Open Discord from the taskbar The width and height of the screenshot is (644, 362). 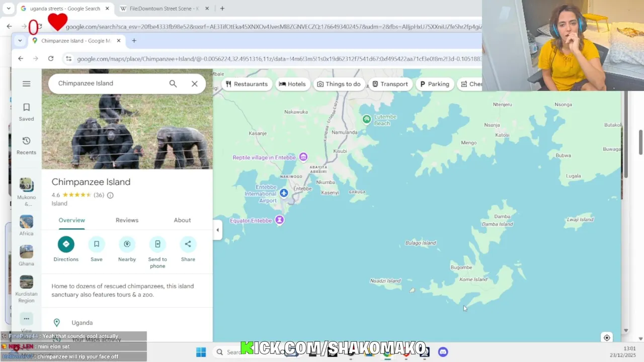(x=443, y=352)
